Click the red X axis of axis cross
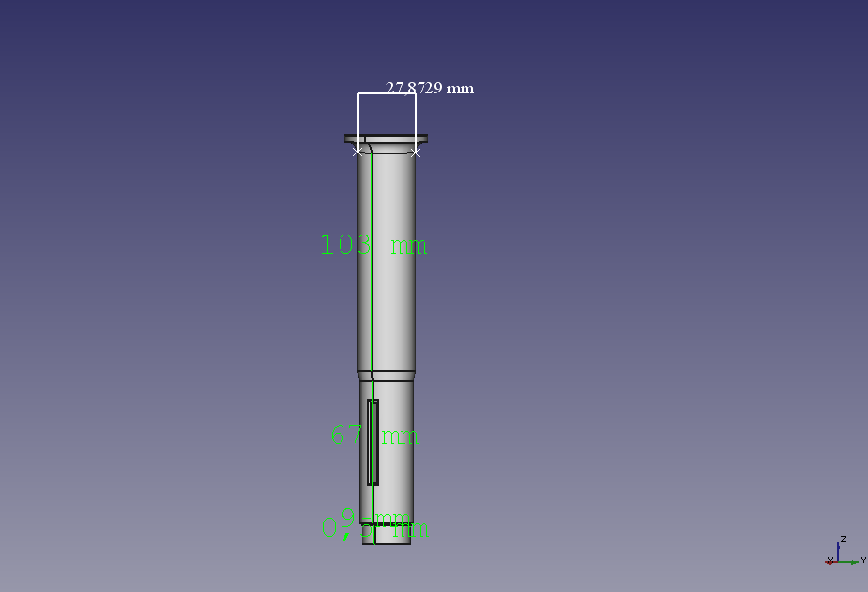The width and height of the screenshot is (868, 592). (x=831, y=562)
